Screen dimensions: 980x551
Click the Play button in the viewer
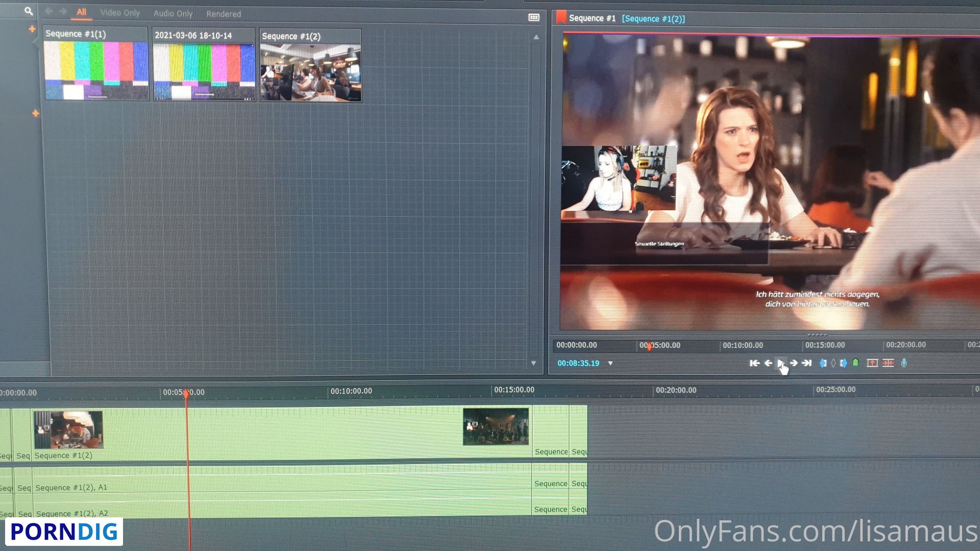pos(781,363)
